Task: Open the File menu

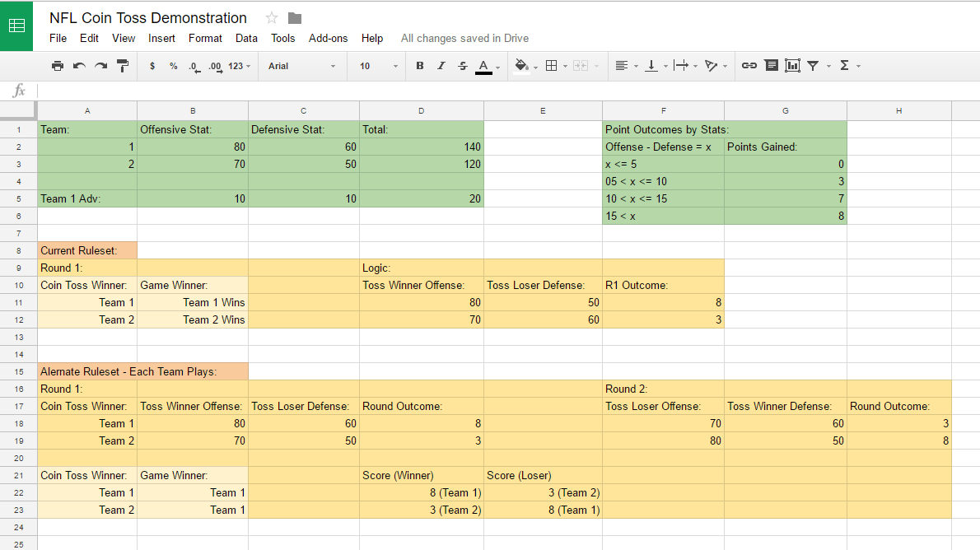Action: pos(58,38)
